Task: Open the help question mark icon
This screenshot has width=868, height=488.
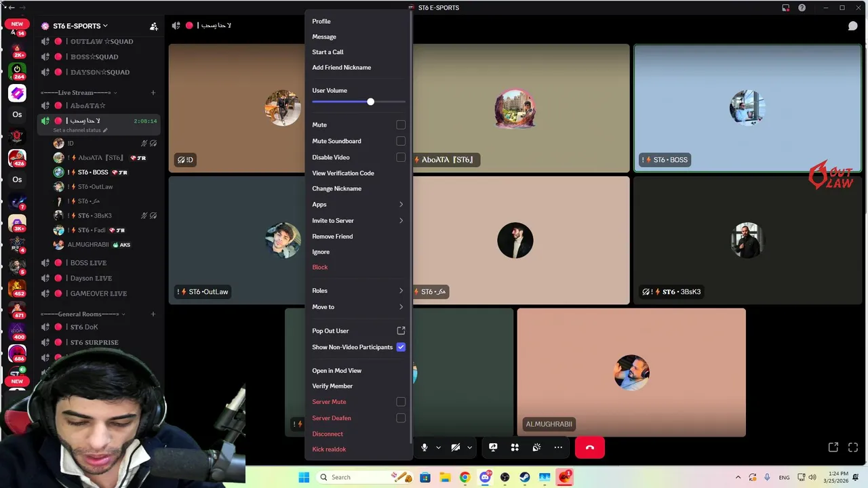Action: click(x=802, y=7)
